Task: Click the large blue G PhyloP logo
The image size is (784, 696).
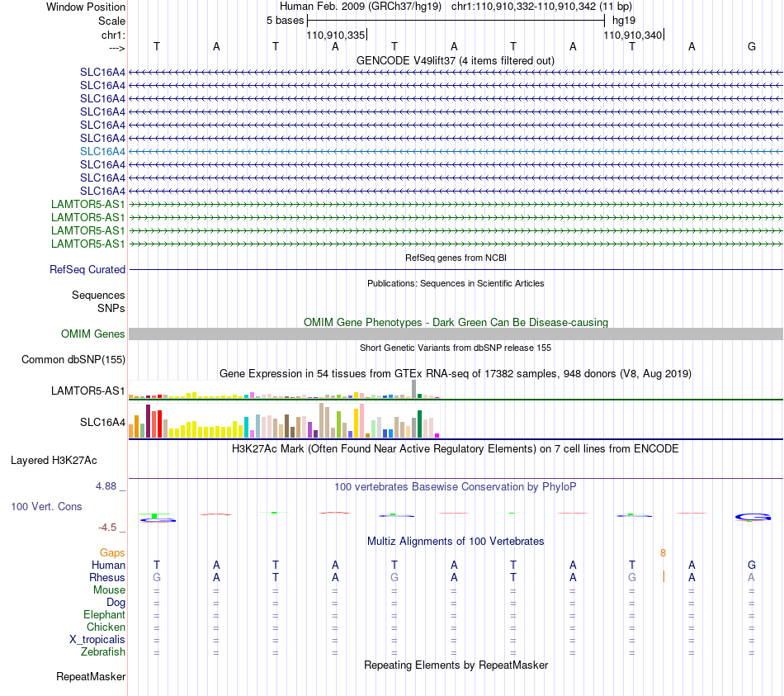Action: (x=753, y=517)
